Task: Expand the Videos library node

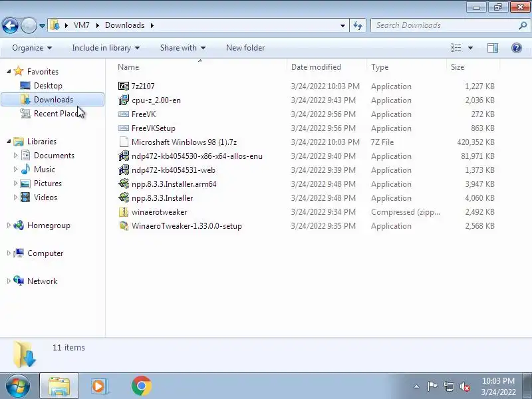Action: click(x=15, y=197)
